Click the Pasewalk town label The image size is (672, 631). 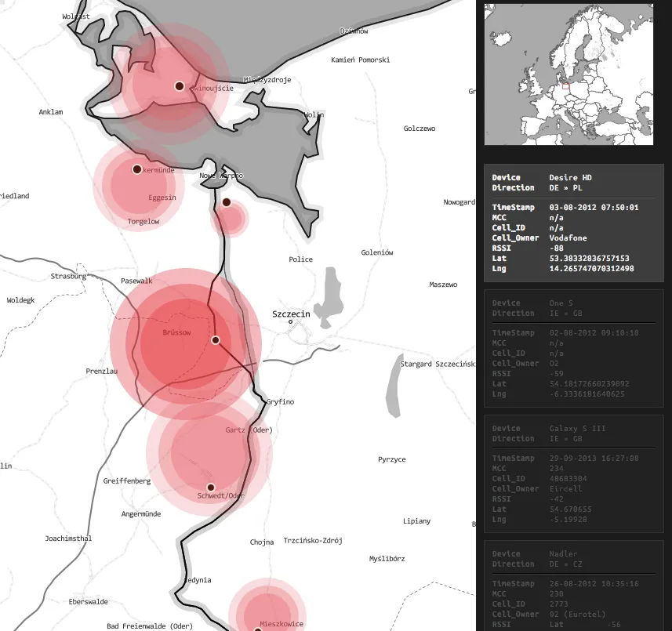(136, 281)
